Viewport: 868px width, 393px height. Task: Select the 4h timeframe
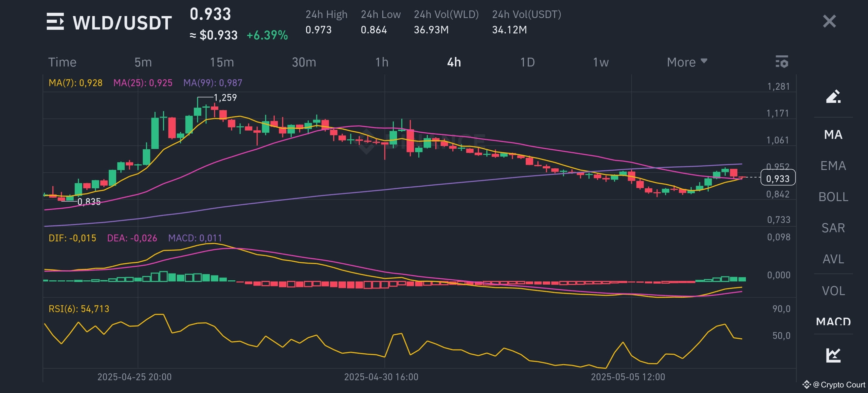coord(454,62)
